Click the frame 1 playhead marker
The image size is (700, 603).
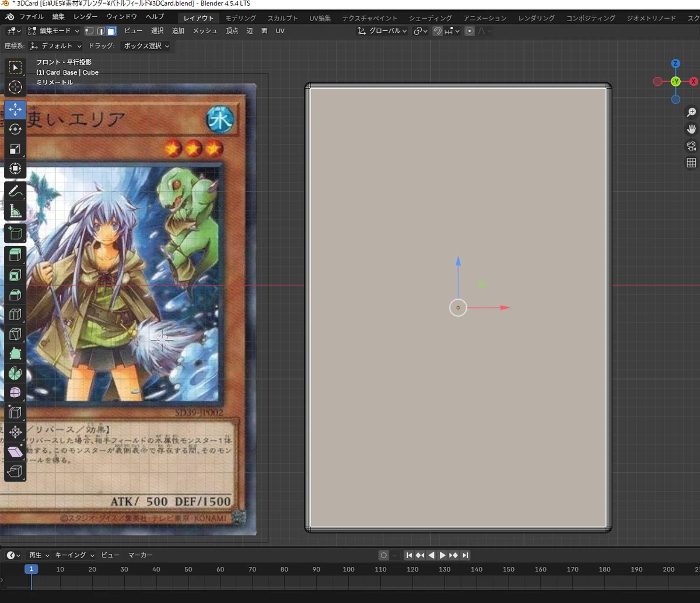point(31,569)
